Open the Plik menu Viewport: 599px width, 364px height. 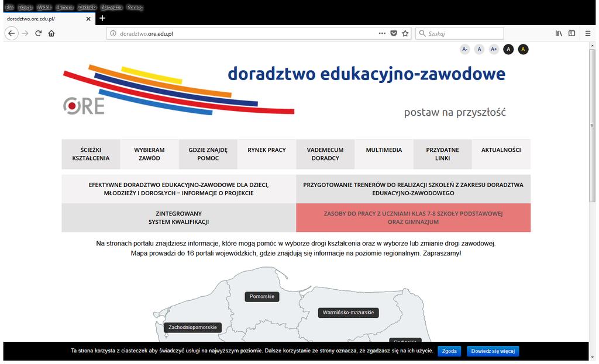[9, 7]
